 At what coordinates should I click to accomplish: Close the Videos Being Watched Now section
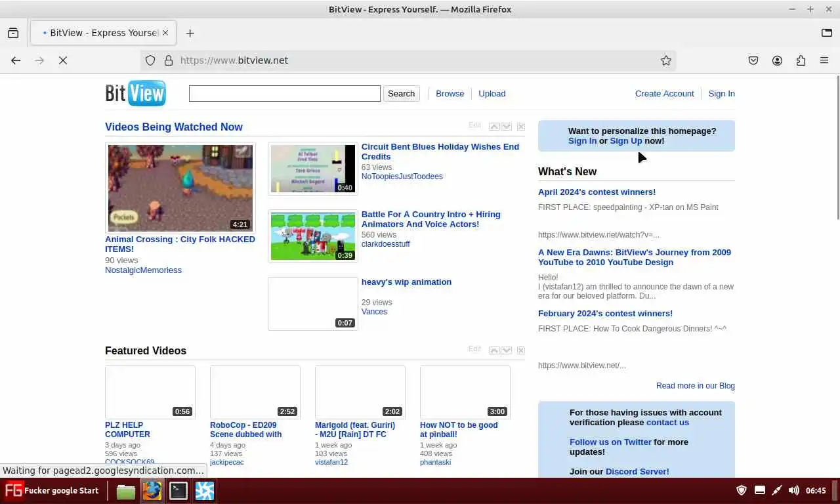(520, 127)
